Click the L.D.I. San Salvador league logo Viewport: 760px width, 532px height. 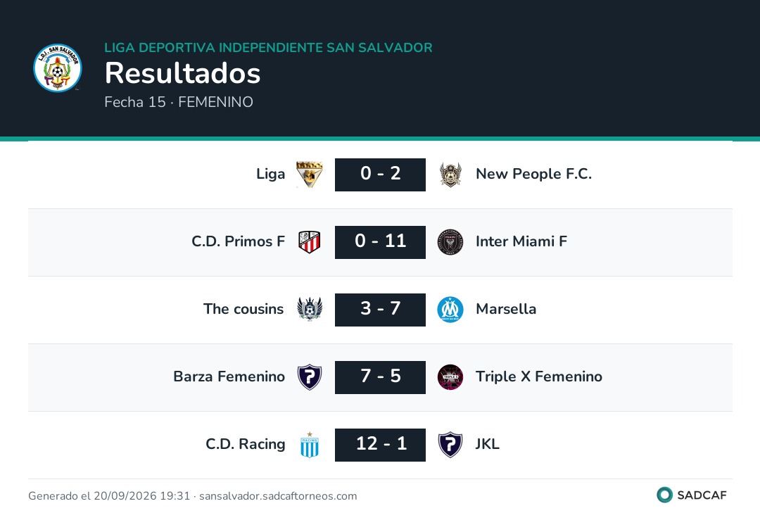tap(58, 68)
